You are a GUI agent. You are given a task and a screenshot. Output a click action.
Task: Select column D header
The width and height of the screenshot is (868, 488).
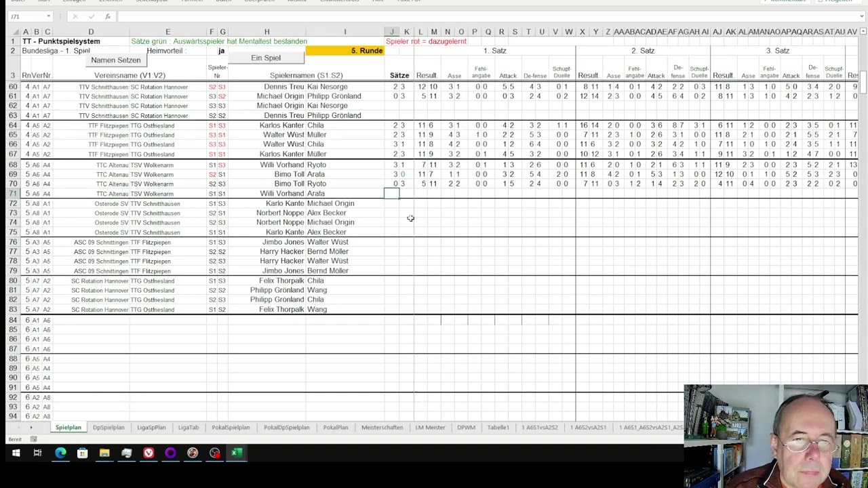pos(91,32)
